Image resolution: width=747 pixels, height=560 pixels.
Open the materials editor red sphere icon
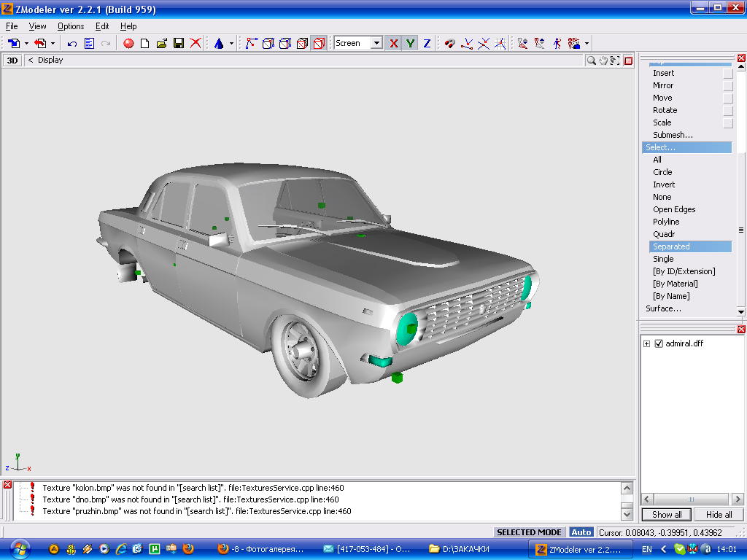(128, 44)
